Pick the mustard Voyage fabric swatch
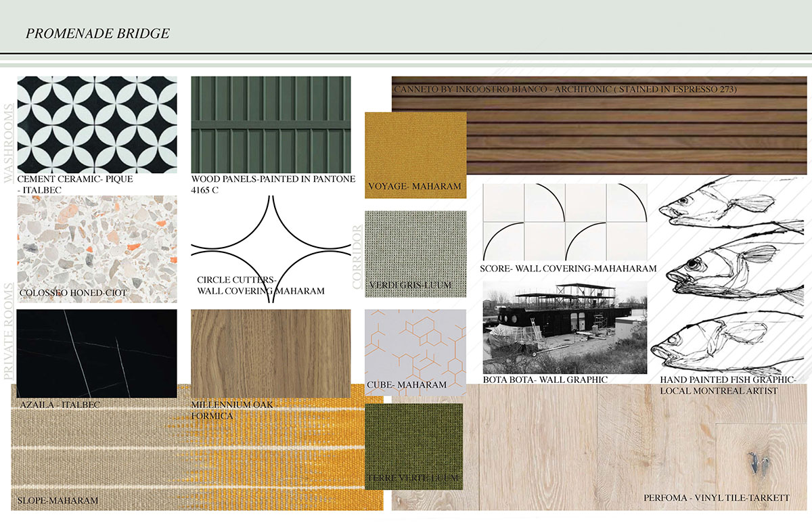 click(415, 155)
